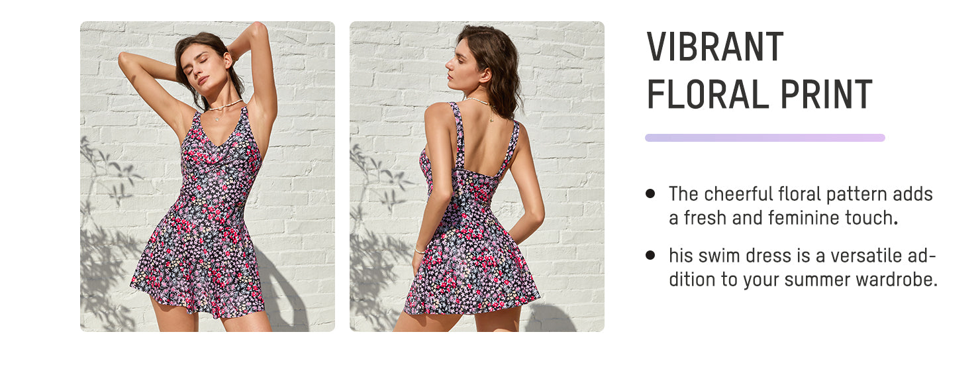
Task: Click the word VIBRANT in the heading
Action: (x=715, y=48)
